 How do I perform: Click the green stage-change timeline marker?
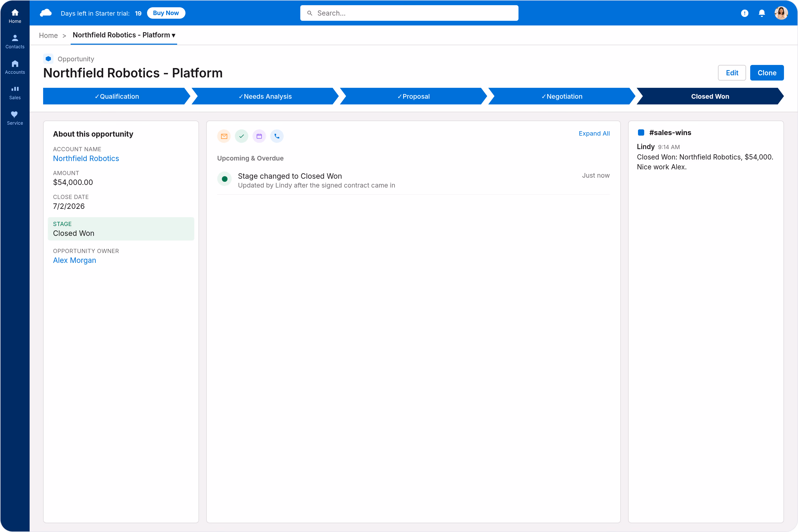coord(224,179)
